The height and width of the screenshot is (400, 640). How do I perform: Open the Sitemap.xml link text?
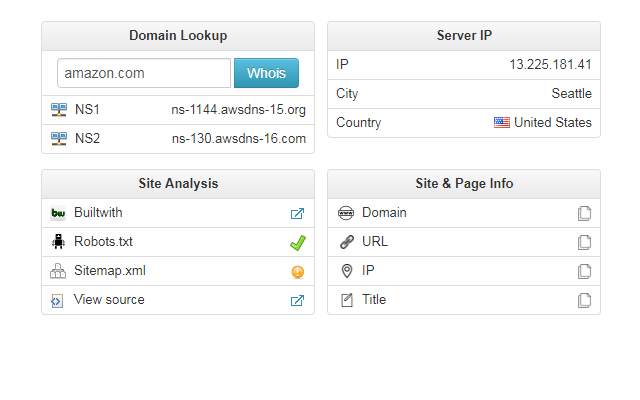point(110,271)
